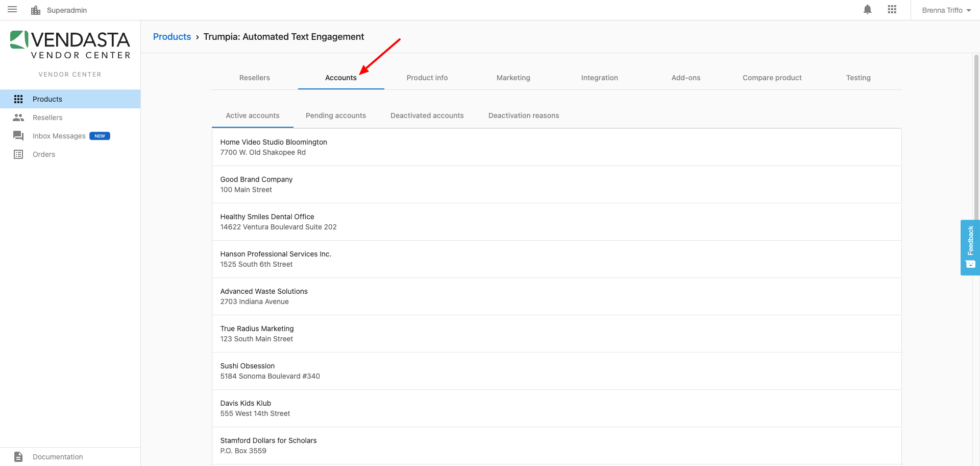Open Inbox Messages in the sidebar
This screenshot has height=466, width=980.
coord(70,136)
